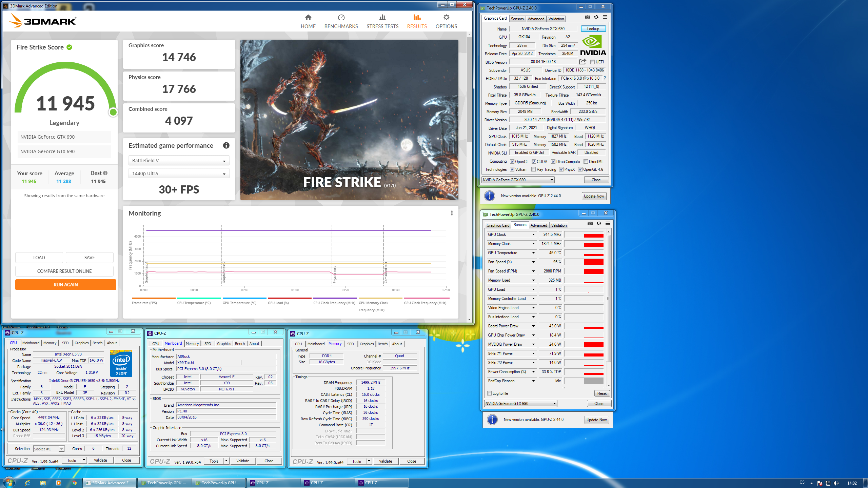Launch Internet Explorer from taskbar

[27, 483]
